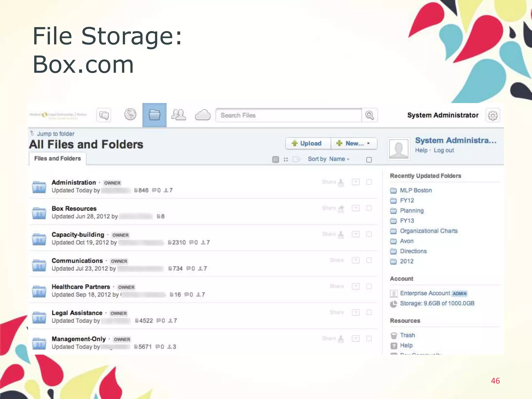Open the Directions recent folder
The width and height of the screenshot is (532, 399).
click(x=413, y=251)
